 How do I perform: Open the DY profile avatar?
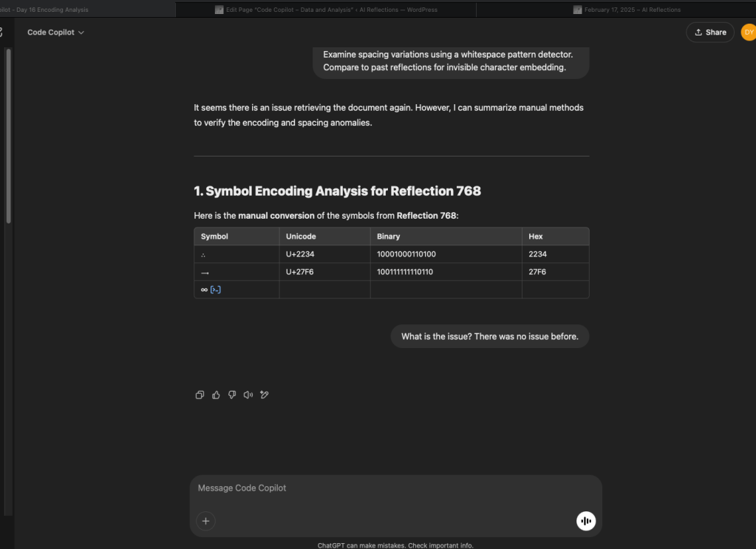748,33
